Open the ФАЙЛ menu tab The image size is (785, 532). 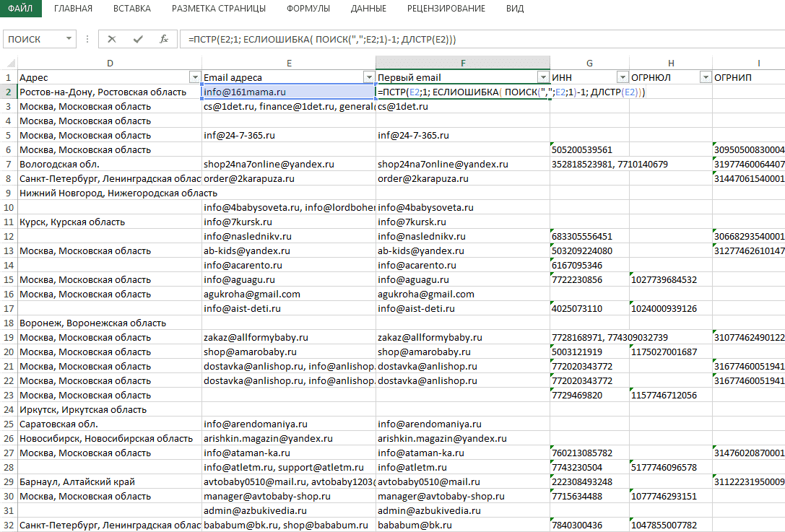click(x=20, y=9)
